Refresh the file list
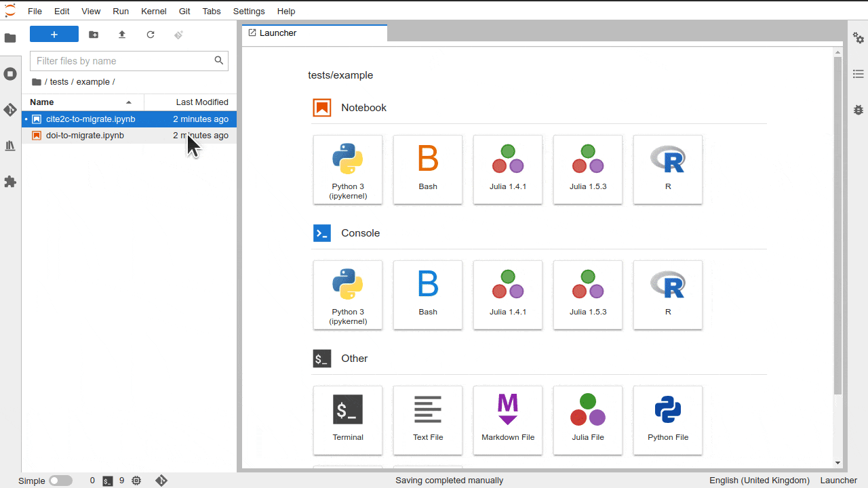Viewport: 868px width, 488px height. (x=151, y=35)
